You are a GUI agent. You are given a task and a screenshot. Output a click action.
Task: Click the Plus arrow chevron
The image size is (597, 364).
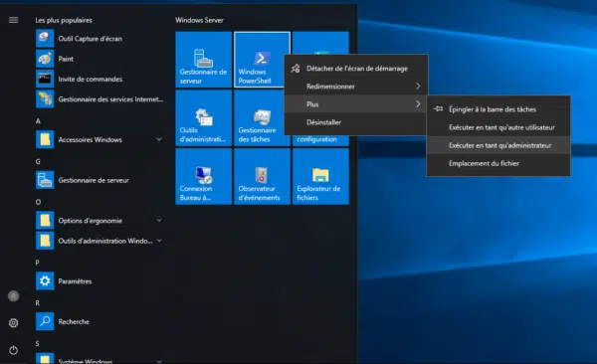point(418,104)
